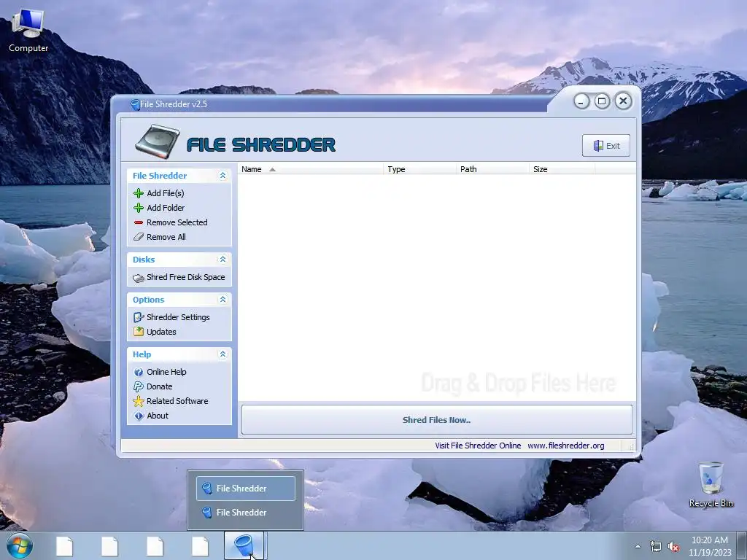The height and width of the screenshot is (560, 747).
Task: Choose Add File(s) in the sidebar
Action: tap(165, 193)
